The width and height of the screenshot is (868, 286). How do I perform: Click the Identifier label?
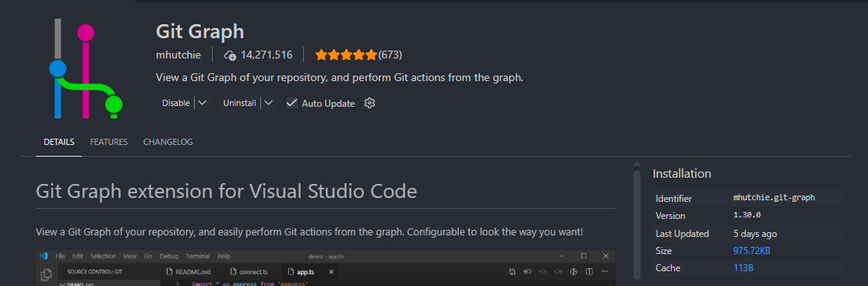pos(674,198)
